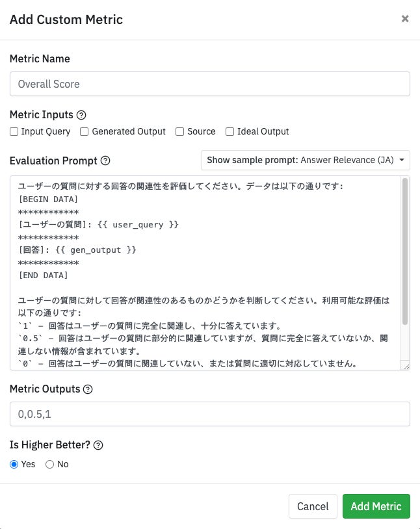Click the textarea resize handle
The width and height of the screenshot is (420, 529).
(x=406, y=366)
